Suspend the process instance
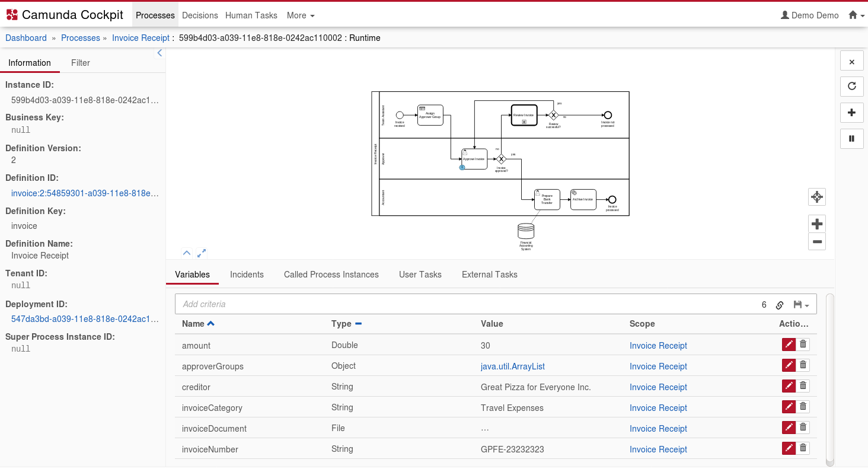Screen dimensions: 868x472 (852, 138)
